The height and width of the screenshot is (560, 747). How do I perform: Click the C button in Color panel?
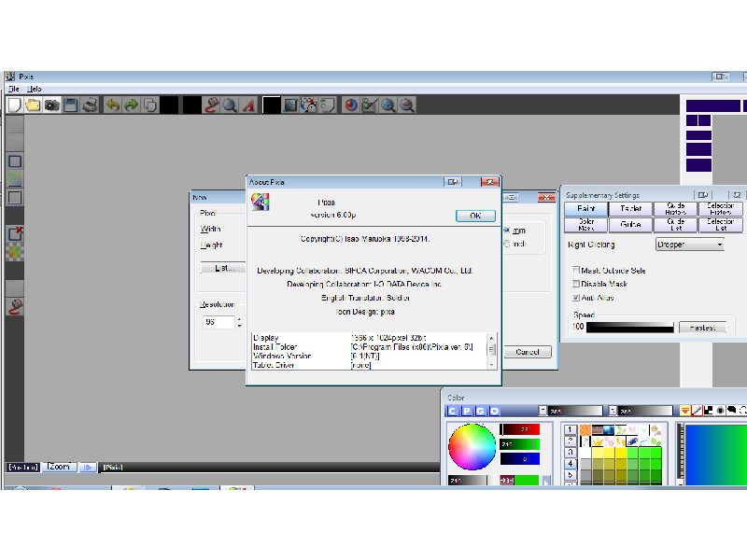point(452,411)
